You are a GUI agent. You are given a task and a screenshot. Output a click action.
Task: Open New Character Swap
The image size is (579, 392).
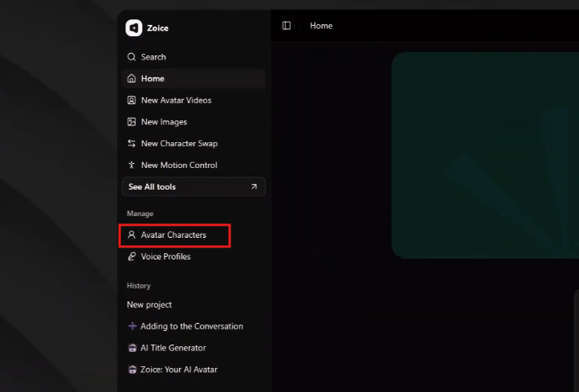pos(194,143)
